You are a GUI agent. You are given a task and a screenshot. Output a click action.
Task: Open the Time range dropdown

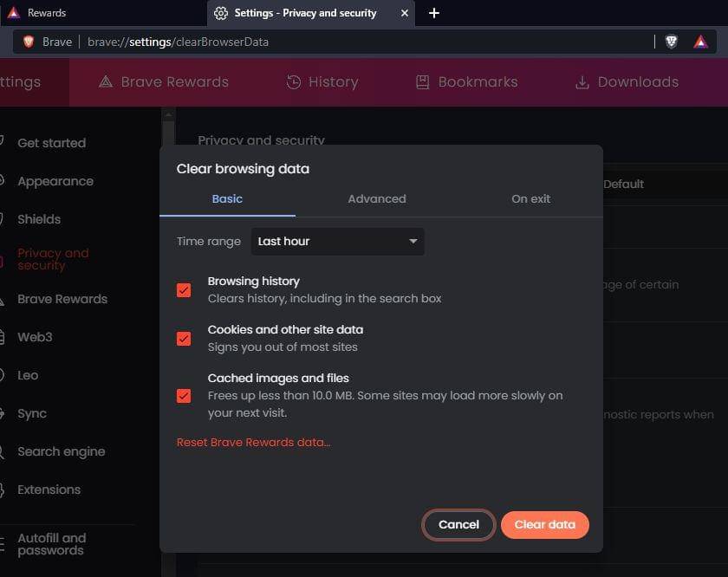[337, 242]
